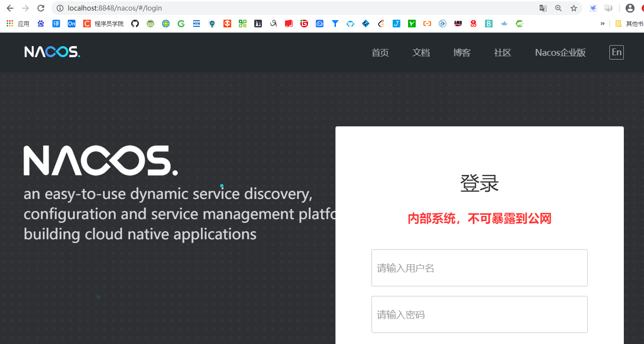
Task: Open the green Spring leaf bookmark
Action: (520, 24)
